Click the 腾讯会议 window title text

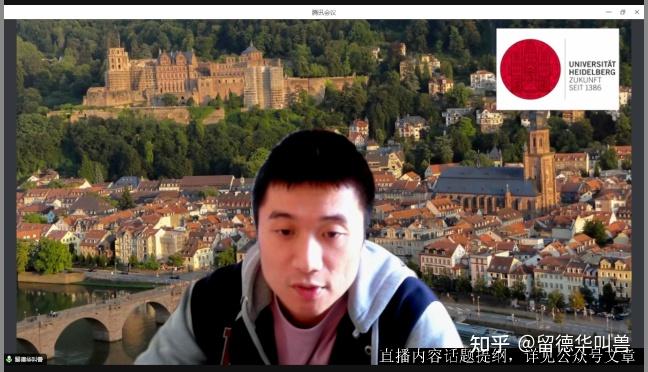[x=324, y=13]
